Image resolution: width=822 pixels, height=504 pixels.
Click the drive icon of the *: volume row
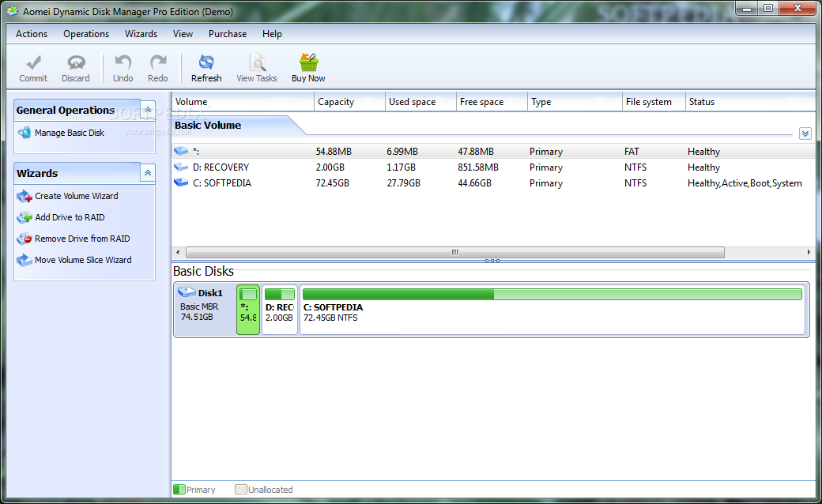tap(181, 151)
